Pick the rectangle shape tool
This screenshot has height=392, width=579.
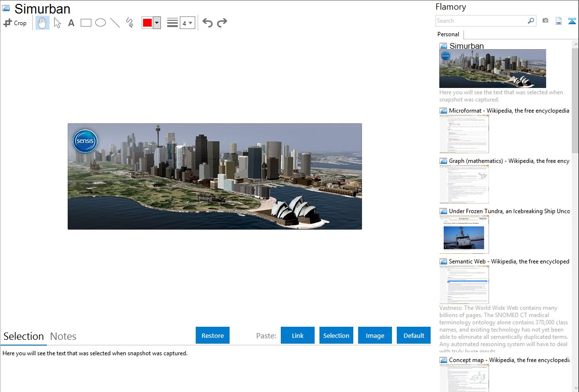[86, 23]
